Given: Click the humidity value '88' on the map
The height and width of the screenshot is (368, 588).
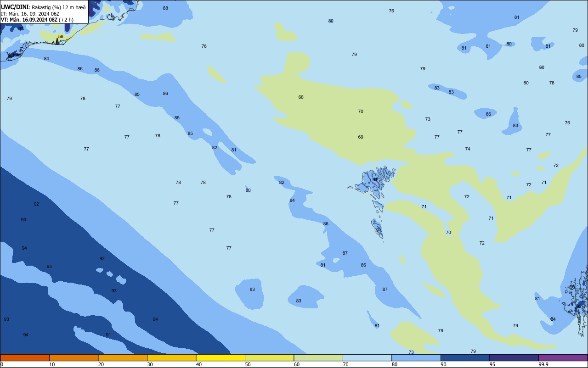Looking at the screenshot, I should click(x=165, y=8).
